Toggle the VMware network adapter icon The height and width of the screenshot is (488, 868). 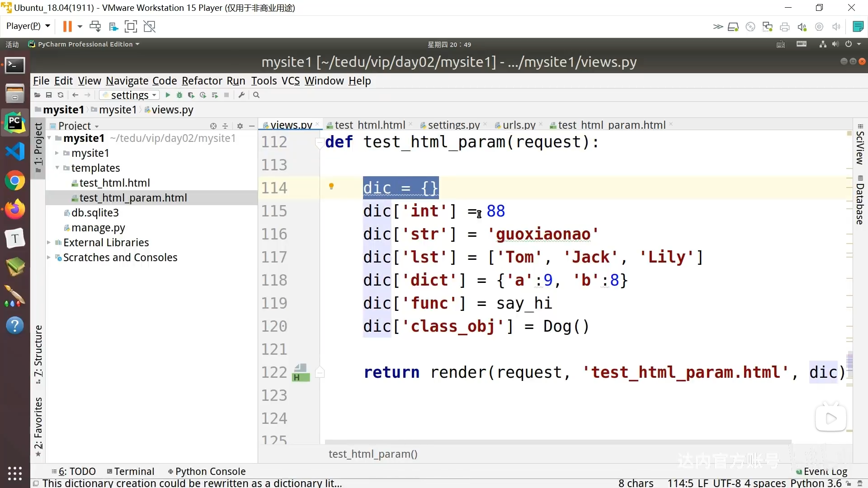click(768, 27)
